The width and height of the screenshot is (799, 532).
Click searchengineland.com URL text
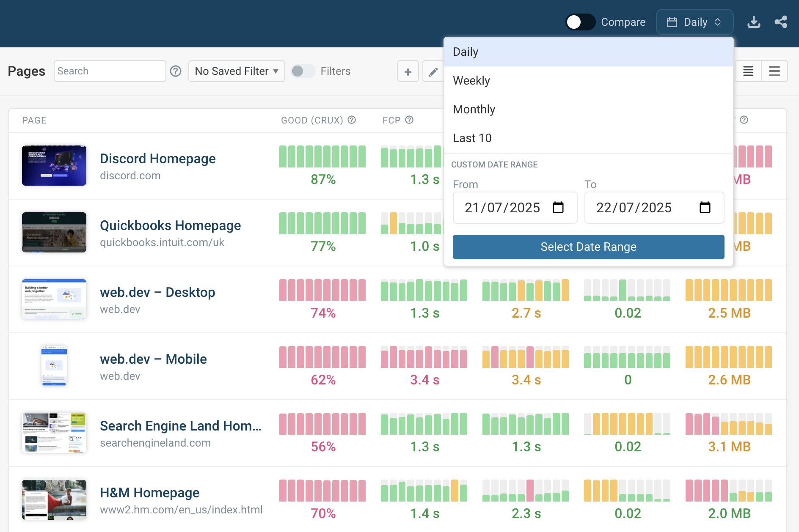coord(155,443)
